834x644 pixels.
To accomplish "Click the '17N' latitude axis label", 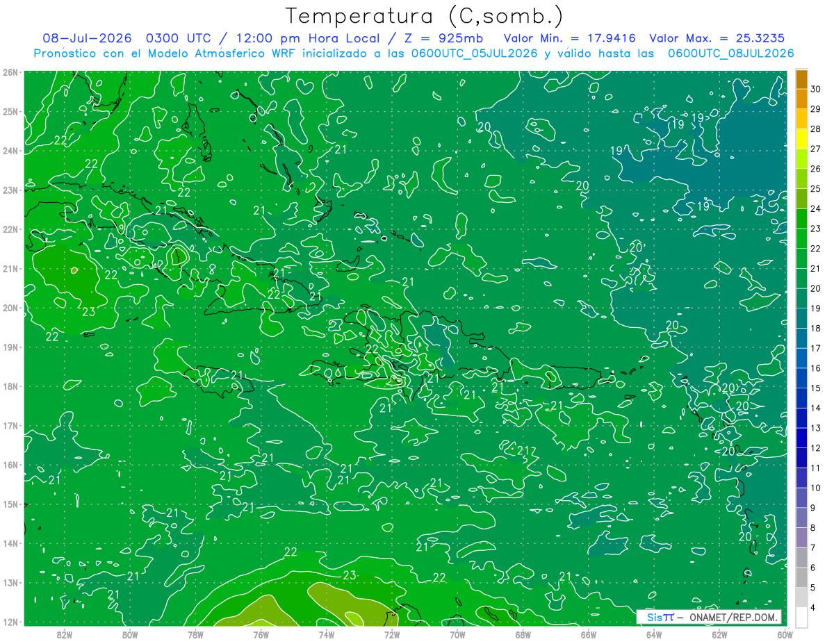I will [x=10, y=426].
